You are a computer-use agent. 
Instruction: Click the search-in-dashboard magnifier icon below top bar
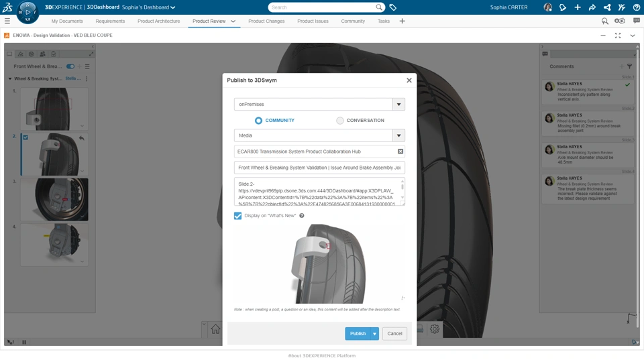[605, 21]
